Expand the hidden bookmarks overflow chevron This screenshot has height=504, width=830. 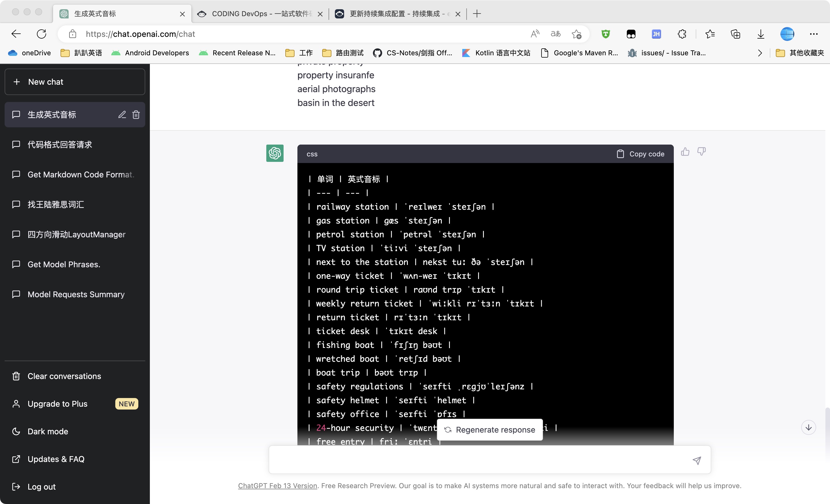pyautogui.click(x=760, y=53)
